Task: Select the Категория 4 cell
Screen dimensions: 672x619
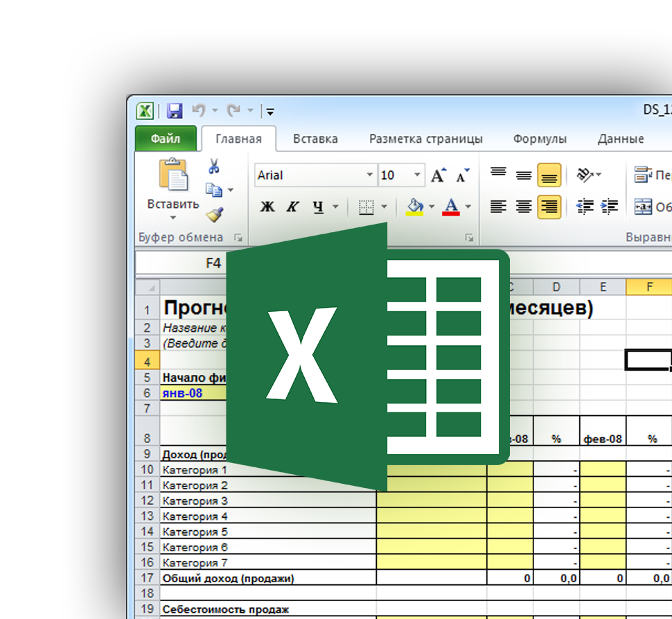Action: 268,516
